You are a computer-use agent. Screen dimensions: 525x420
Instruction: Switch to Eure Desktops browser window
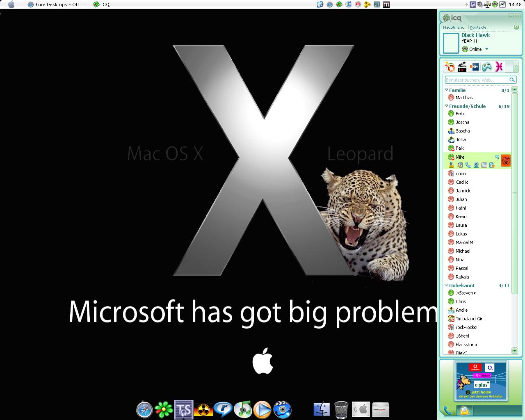click(x=56, y=5)
